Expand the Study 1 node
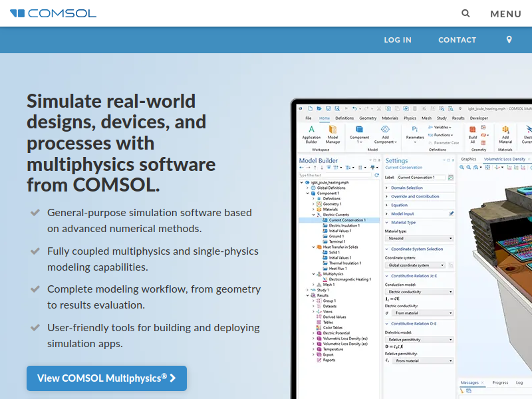532x399 pixels. click(x=308, y=291)
